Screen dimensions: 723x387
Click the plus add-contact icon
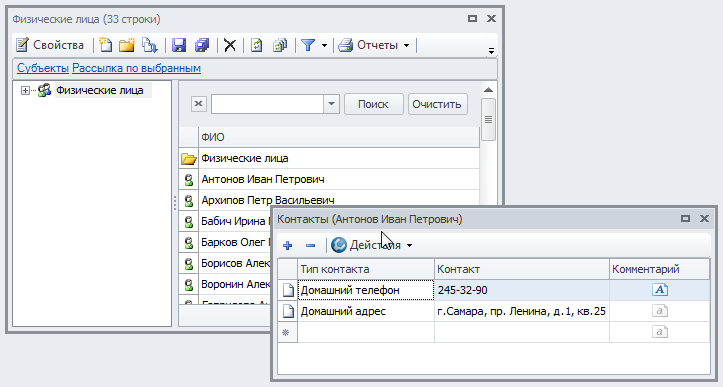point(288,245)
